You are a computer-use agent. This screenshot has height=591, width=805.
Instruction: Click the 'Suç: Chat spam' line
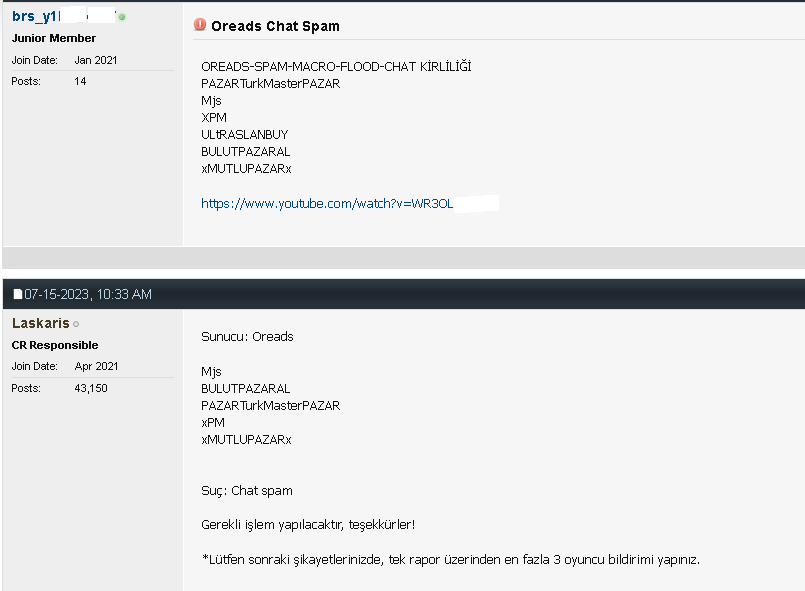click(246, 491)
